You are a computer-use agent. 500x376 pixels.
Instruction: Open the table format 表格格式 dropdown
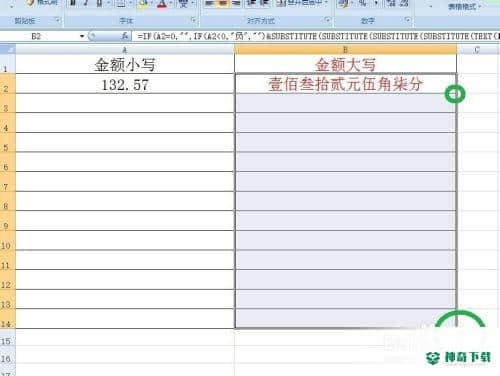tap(464, 7)
